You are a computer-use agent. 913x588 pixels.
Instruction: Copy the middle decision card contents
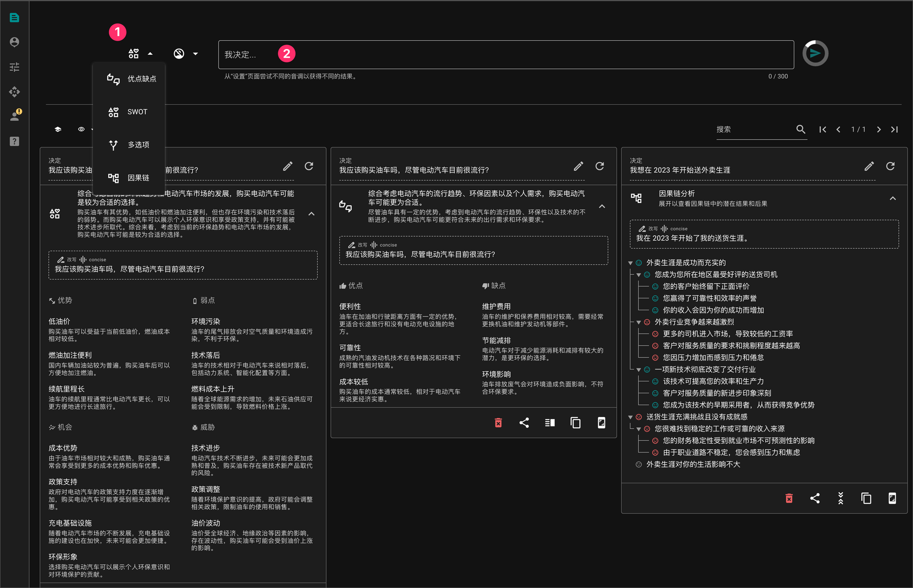[576, 423]
